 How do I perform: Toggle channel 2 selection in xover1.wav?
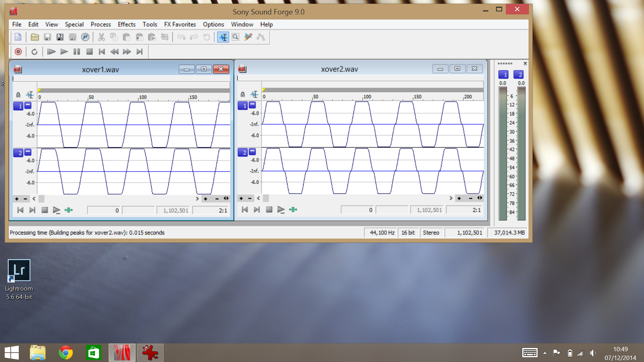click(18, 153)
